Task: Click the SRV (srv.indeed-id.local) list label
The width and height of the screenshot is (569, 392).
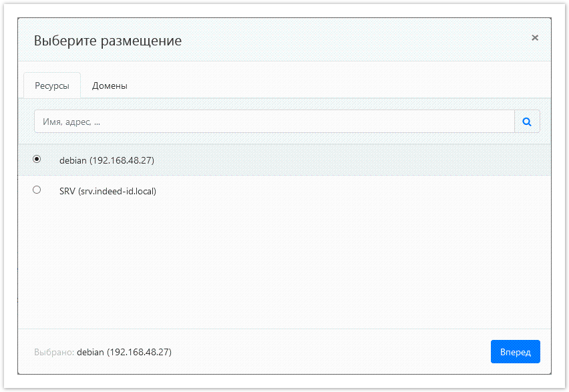Action: pyautogui.click(x=108, y=192)
